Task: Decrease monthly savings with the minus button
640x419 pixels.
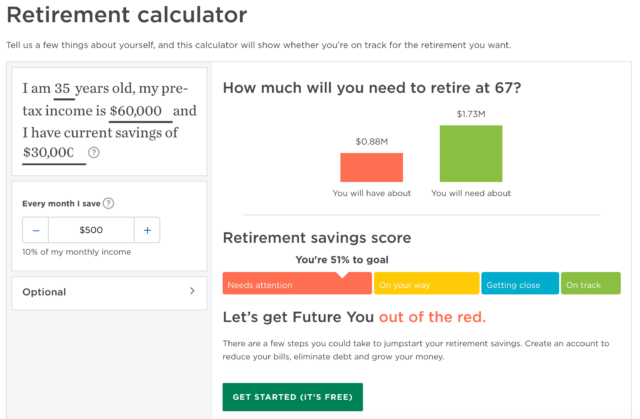Action: click(x=36, y=230)
